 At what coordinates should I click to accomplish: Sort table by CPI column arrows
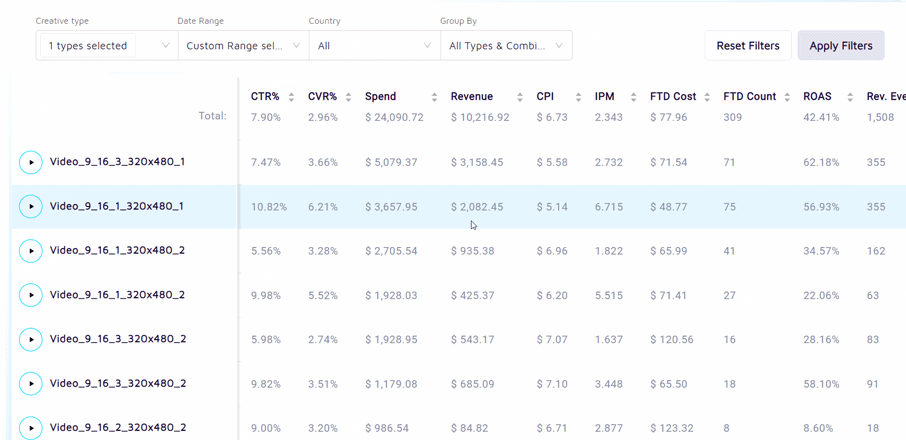[x=578, y=97]
